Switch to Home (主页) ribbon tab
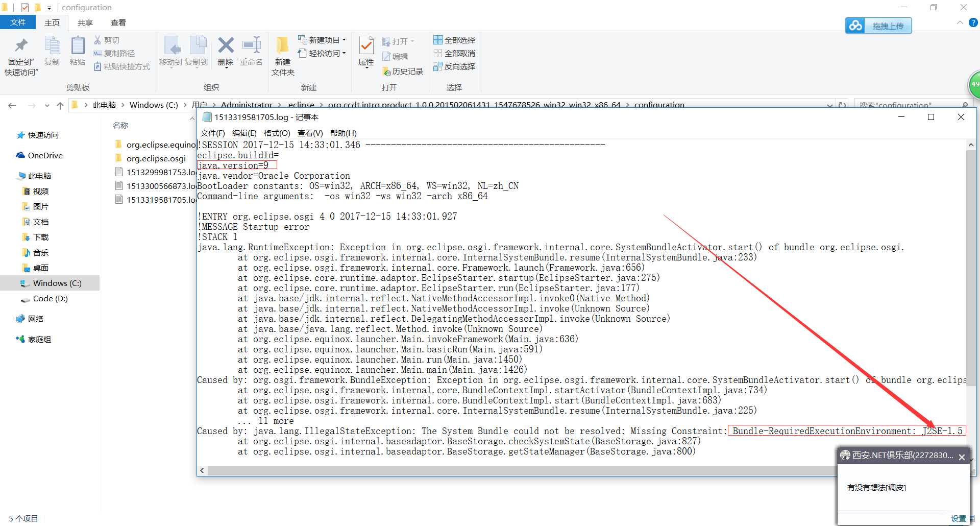The height and width of the screenshot is (526, 980). 52,22
